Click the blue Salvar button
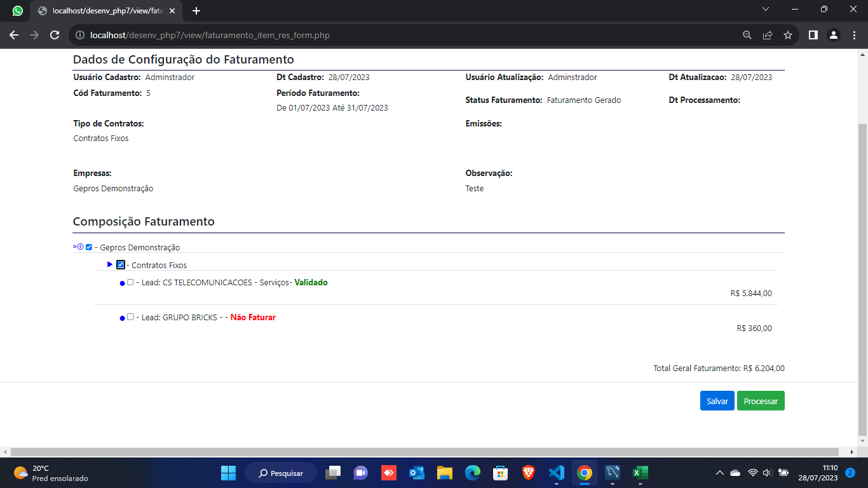This screenshot has width=868, height=488. pyautogui.click(x=717, y=401)
